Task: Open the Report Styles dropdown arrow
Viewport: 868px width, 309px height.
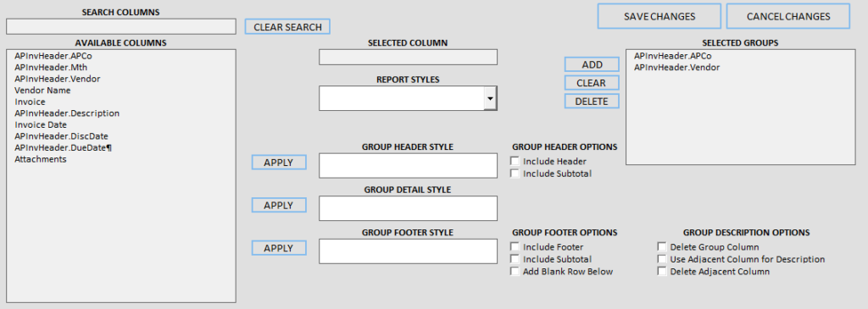Action: pyautogui.click(x=491, y=98)
